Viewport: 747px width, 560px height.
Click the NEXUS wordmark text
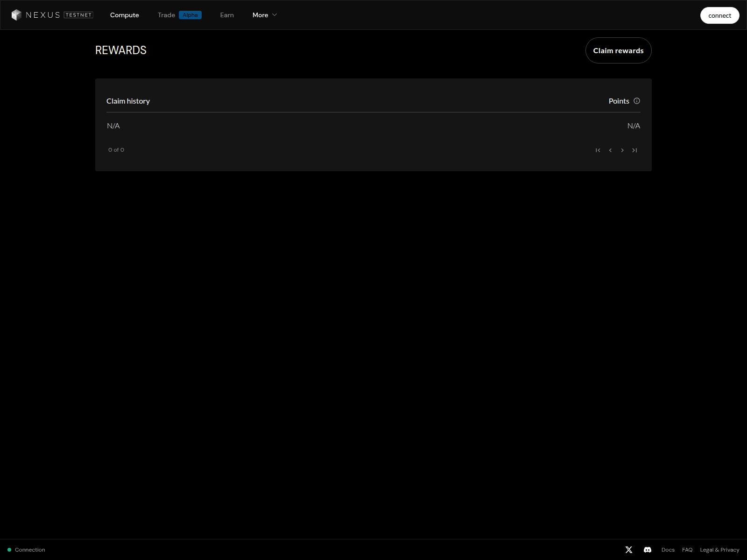point(43,15)
